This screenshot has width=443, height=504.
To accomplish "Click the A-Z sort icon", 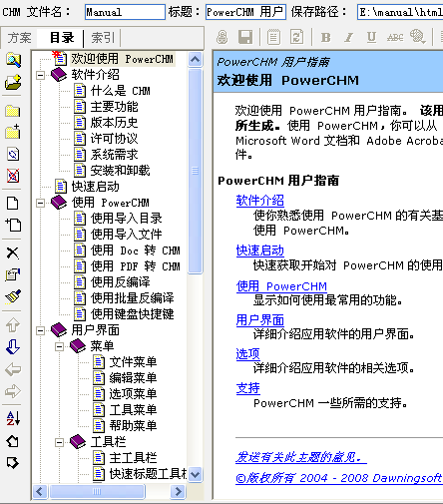I will pyautogui.click(x=13, y=418).
